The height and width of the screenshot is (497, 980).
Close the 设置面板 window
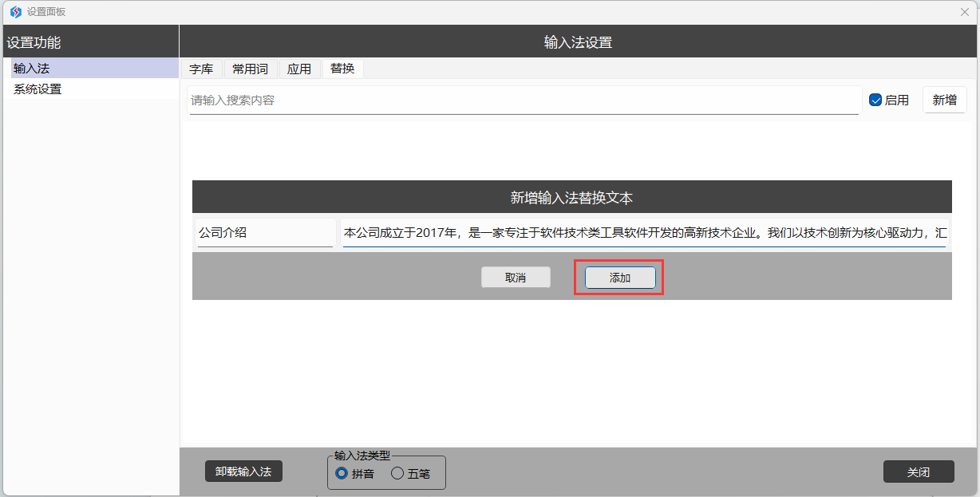[964, 12]
